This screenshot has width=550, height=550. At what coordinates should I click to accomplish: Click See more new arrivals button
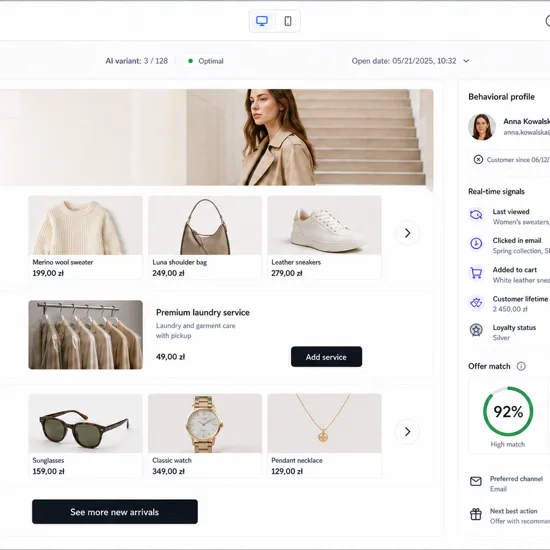click(115, 512)
